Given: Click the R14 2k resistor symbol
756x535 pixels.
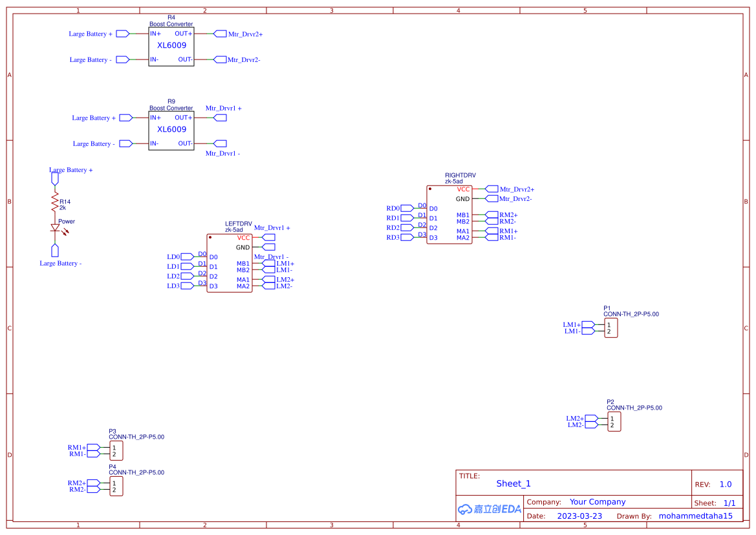Looking at the screenshot, I should tap(55, 203).
